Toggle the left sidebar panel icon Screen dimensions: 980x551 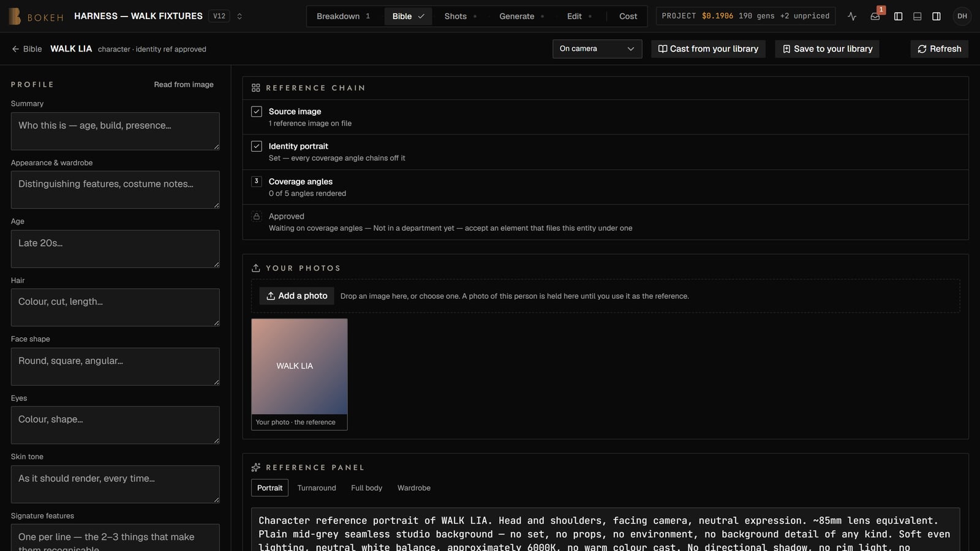899,17
